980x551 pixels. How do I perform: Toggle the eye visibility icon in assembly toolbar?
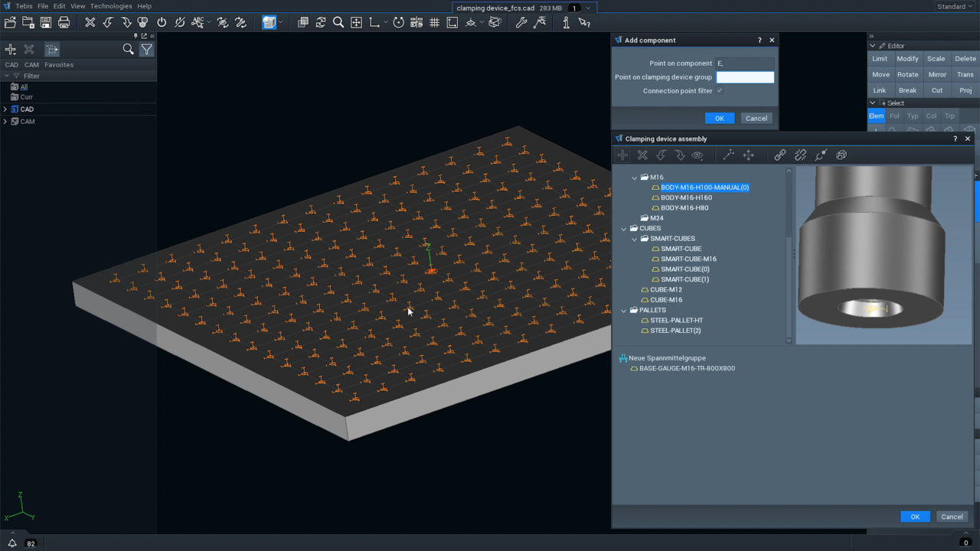[697, 155]
